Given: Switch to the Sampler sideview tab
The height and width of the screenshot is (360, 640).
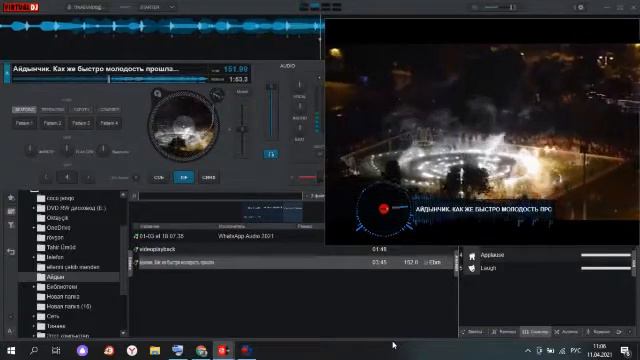Looking at the screenshot, I should (x=536, y=332).
